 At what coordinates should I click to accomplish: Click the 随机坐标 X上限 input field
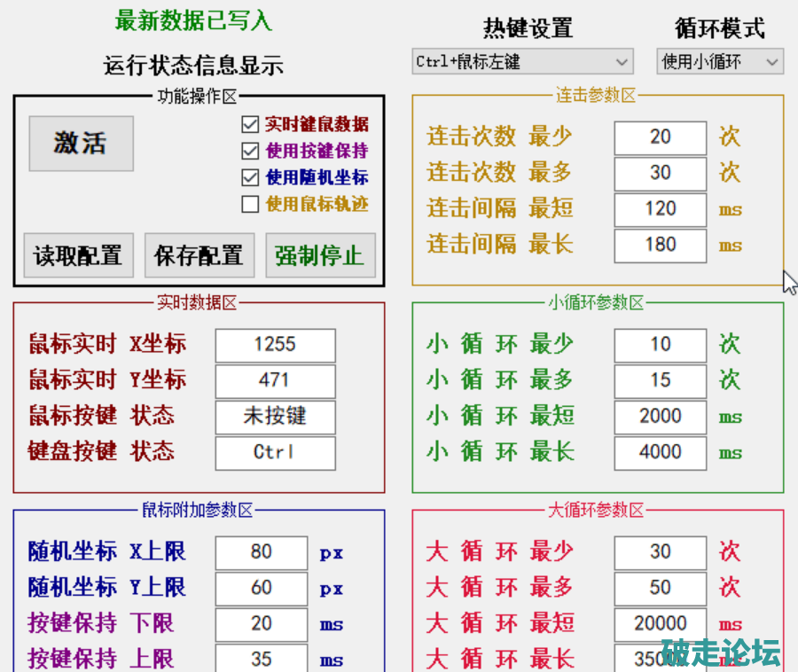coord(261,552)
